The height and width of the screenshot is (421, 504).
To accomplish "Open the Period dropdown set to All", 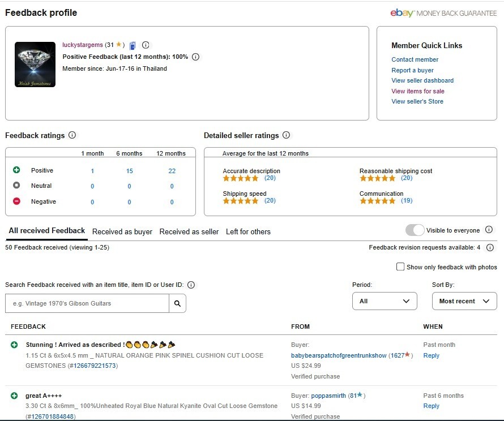I will click(385, 301).
